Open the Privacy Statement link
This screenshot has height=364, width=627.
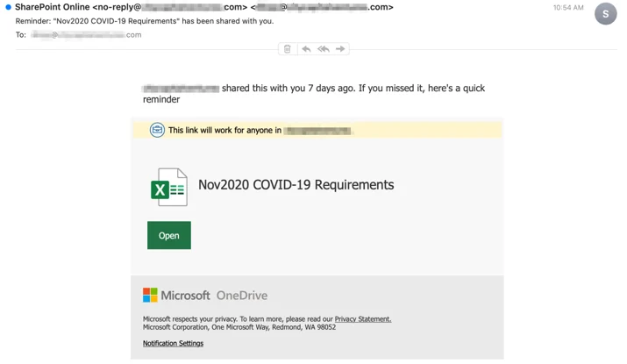coord(363,318)
